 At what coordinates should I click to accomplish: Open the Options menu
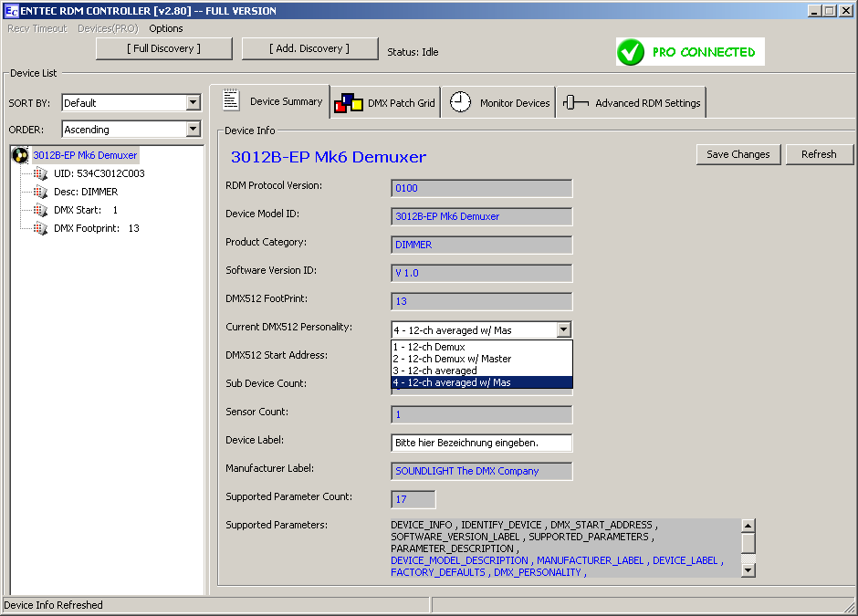[x=166, y=28]
